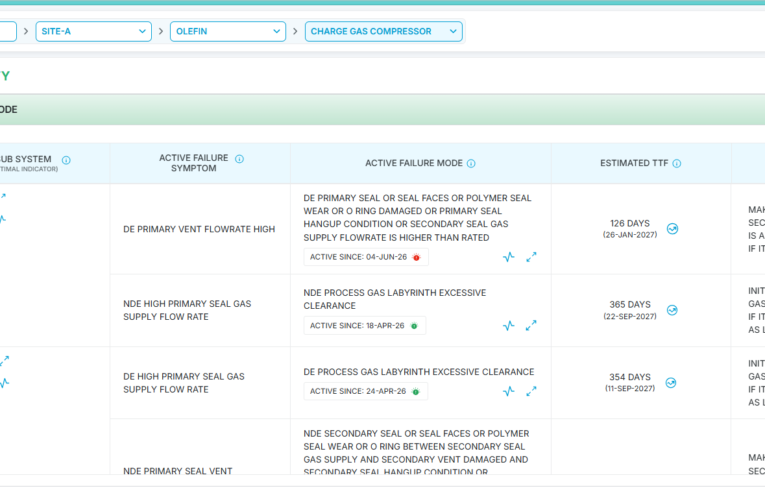
Task: Click green status dot beside 24-APR-26
Action: click(x=416, y=392)
